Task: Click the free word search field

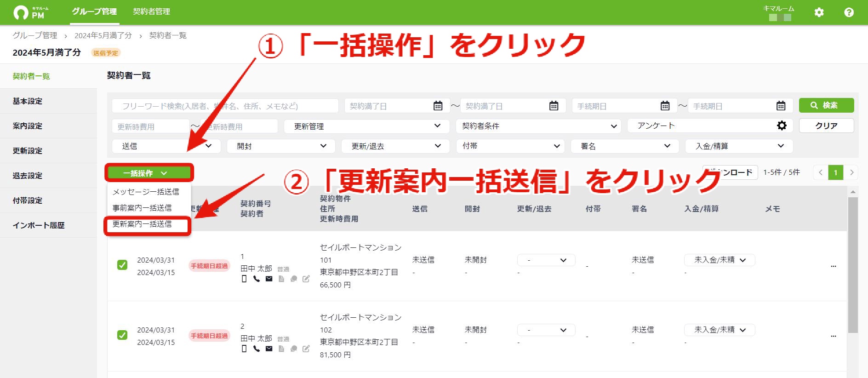Action: pos(225,106)
